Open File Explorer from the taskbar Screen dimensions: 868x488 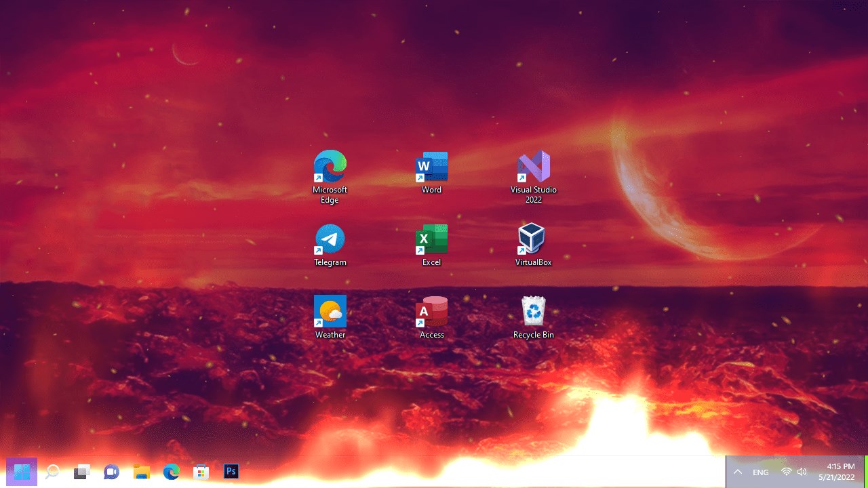coord(142,472)
